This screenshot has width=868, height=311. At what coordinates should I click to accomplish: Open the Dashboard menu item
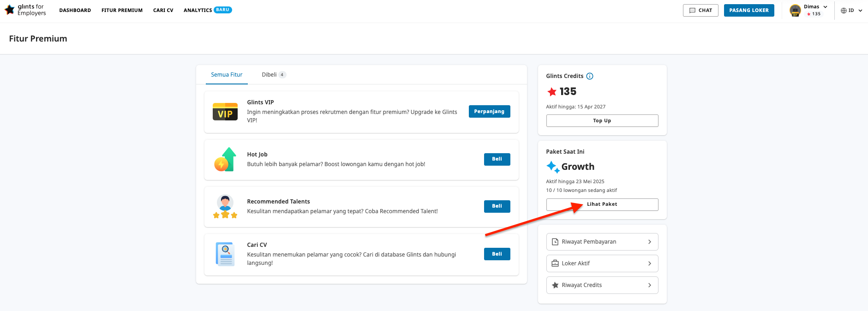point(75,10)
